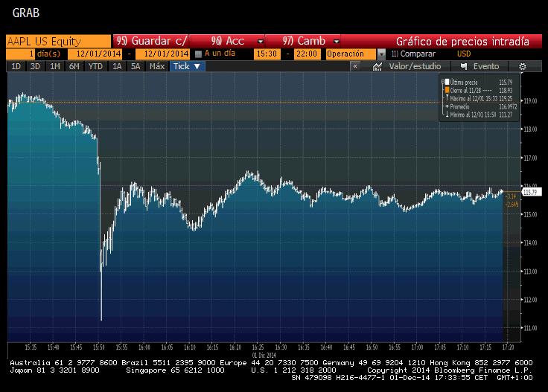548x392 pixels.
Task: Open the Tick interval dropdown
Action: pyautogui.click(x=187, y=66)
